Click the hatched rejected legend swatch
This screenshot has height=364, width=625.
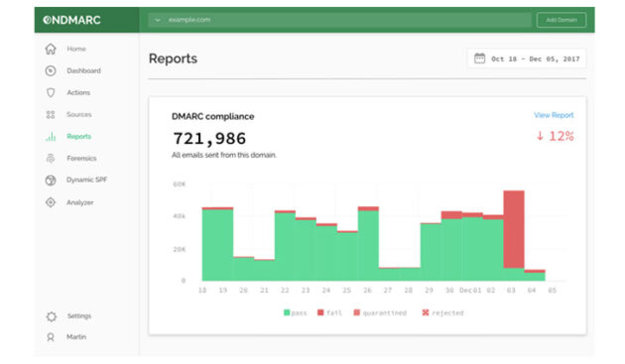(426, 312)
